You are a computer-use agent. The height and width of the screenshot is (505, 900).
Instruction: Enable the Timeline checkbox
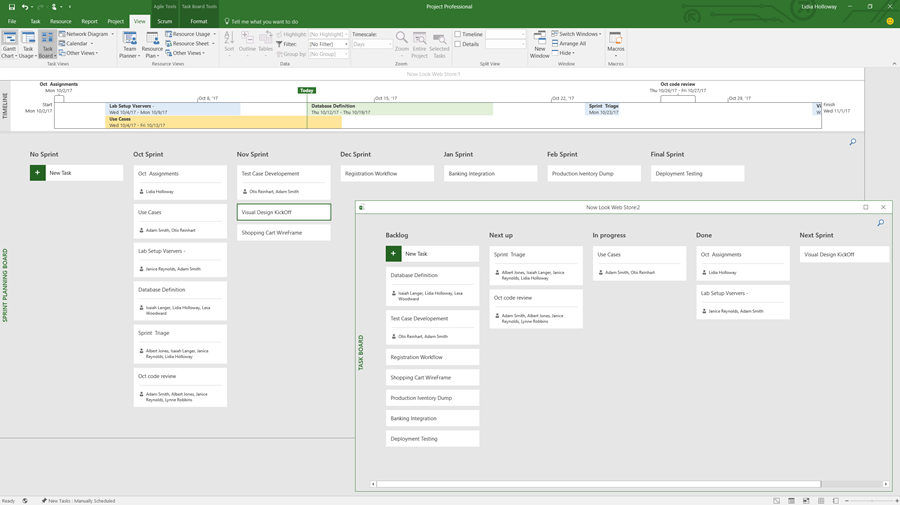pos(458,34)
